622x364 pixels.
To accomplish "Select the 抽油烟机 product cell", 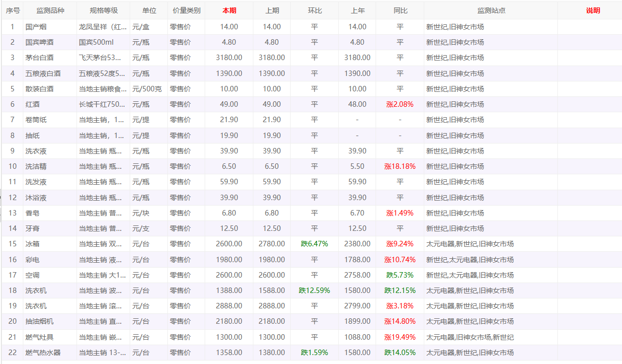I will [50, 321].
